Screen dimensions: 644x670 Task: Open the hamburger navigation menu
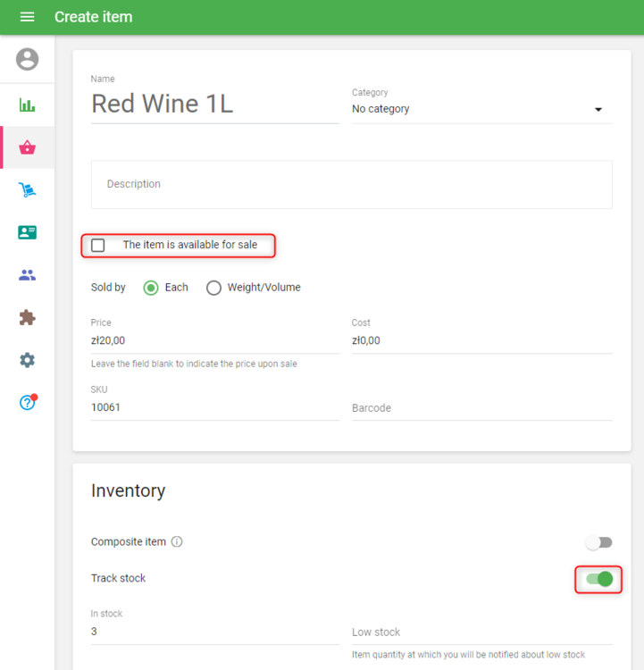[x=27, y=17]
